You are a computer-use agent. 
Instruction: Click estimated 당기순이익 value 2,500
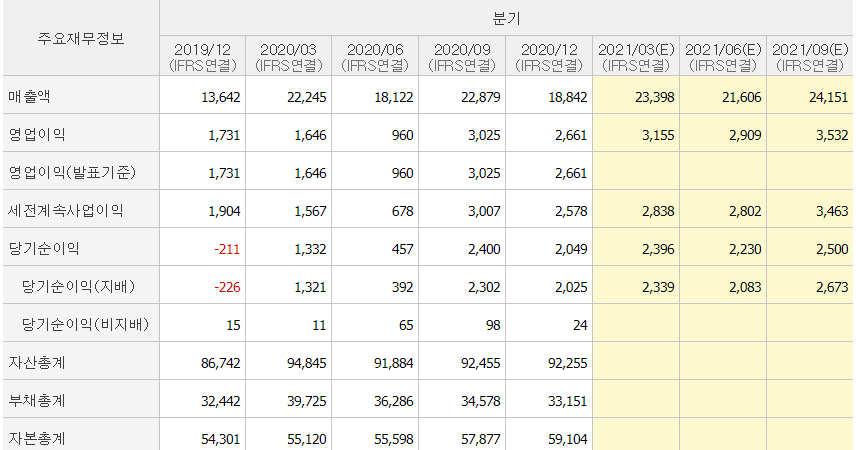[833, 249]
